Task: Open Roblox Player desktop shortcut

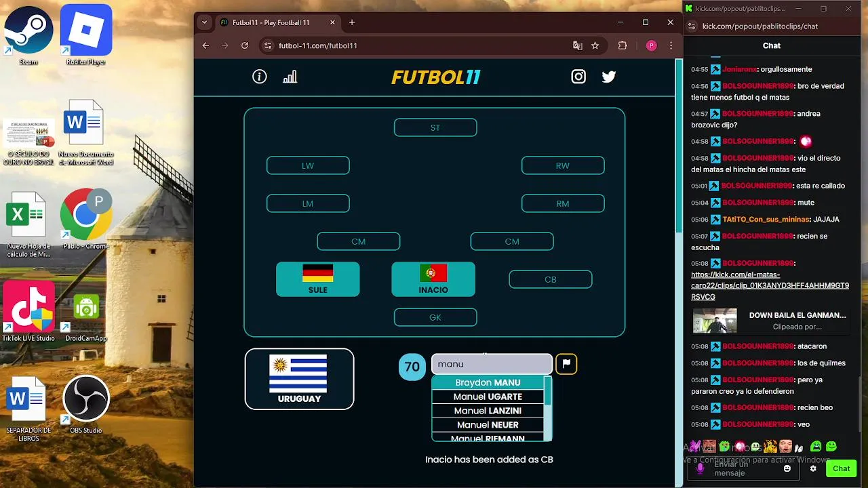Action: click(86, 36)
